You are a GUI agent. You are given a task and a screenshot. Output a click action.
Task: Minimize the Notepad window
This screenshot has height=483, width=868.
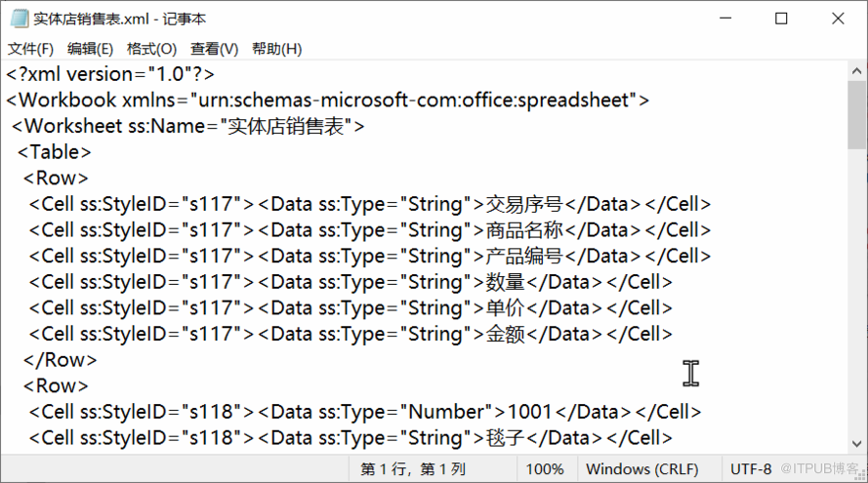(724, 19)
